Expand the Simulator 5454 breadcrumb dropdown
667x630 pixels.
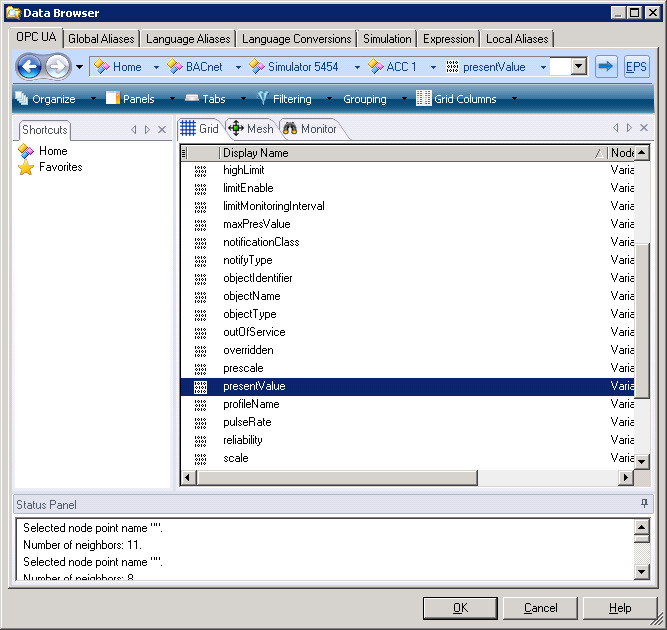pos(356,67)
